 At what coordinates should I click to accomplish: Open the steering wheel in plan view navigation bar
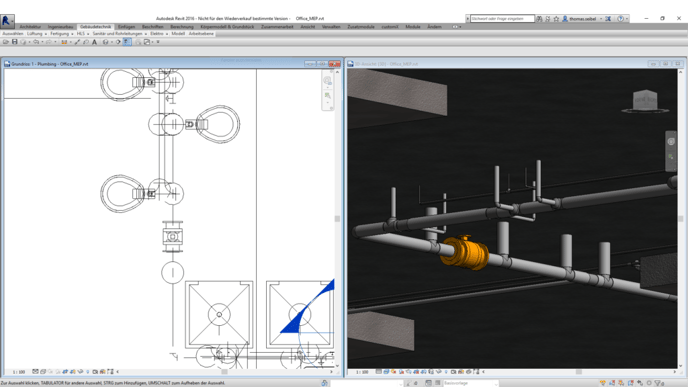point(327,81)
